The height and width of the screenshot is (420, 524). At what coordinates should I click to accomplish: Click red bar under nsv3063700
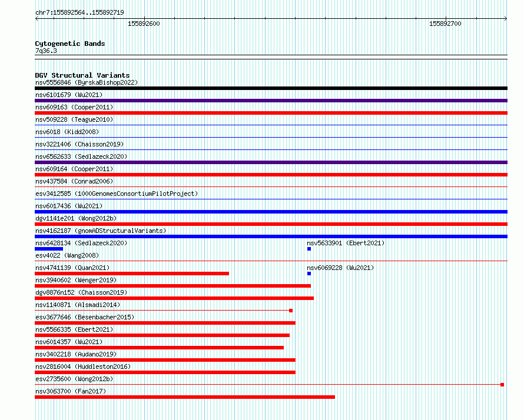185,397
